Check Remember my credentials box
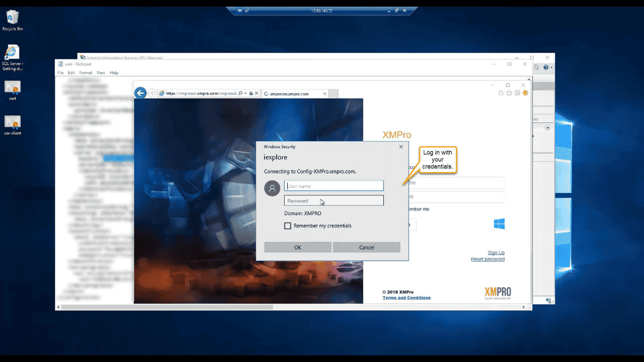Screen dimensions: 644x362 287,226
